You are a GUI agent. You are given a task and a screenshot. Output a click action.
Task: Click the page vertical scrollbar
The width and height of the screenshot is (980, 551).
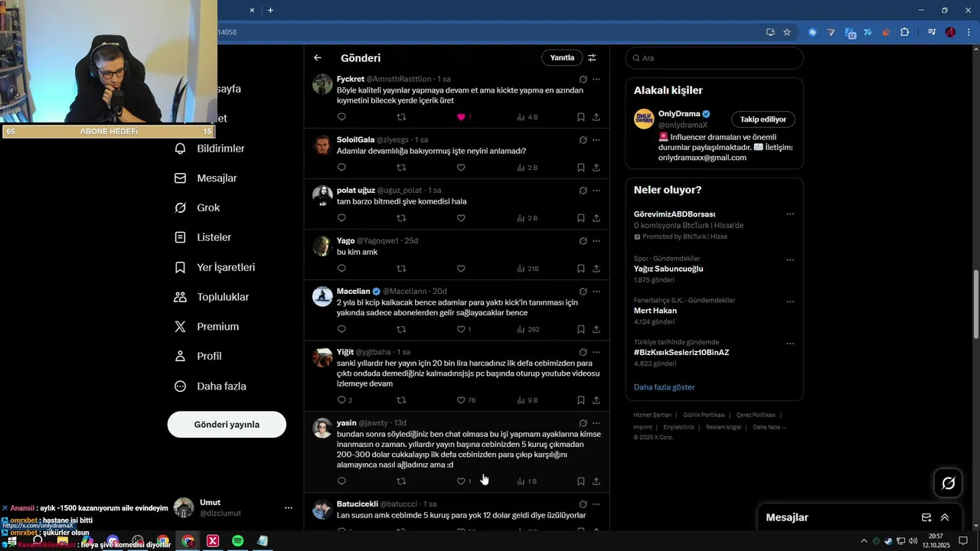click(x=975, y=304)
